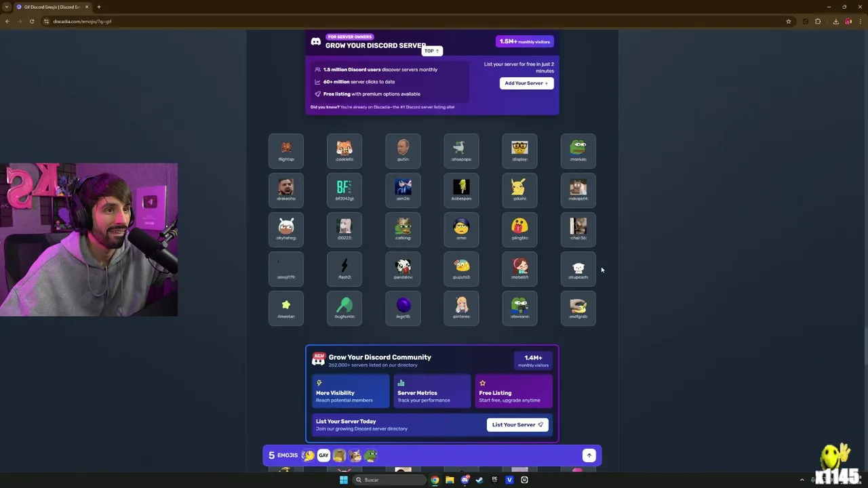Open the Windows Start menu
This screenshot has height=488, width=868.
coord(344,480)
